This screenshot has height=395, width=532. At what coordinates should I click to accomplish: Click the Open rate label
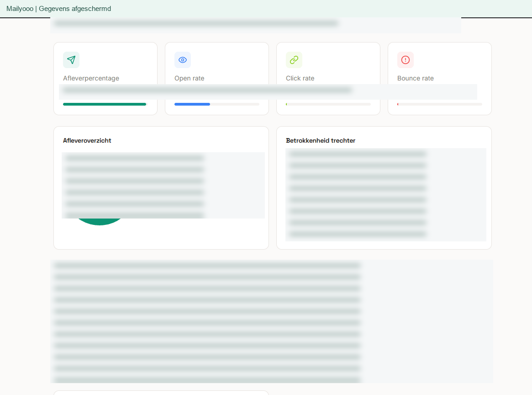click(190, 78)
